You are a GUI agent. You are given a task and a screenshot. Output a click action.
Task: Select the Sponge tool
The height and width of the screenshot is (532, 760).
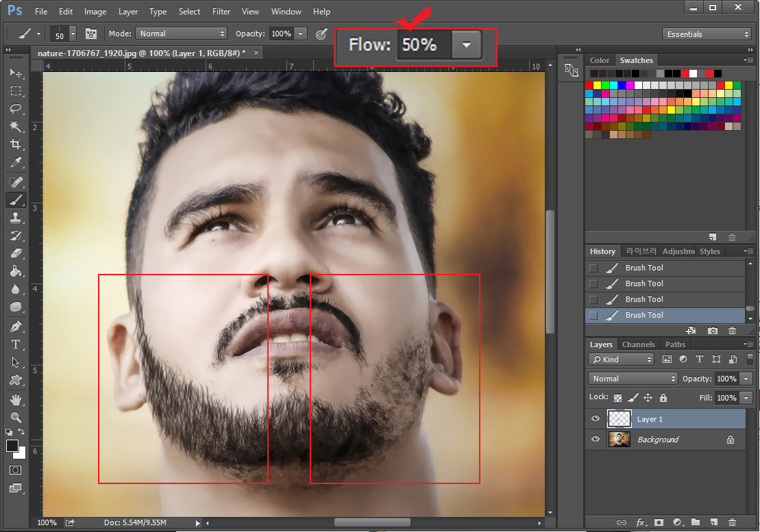pos(16,307)
